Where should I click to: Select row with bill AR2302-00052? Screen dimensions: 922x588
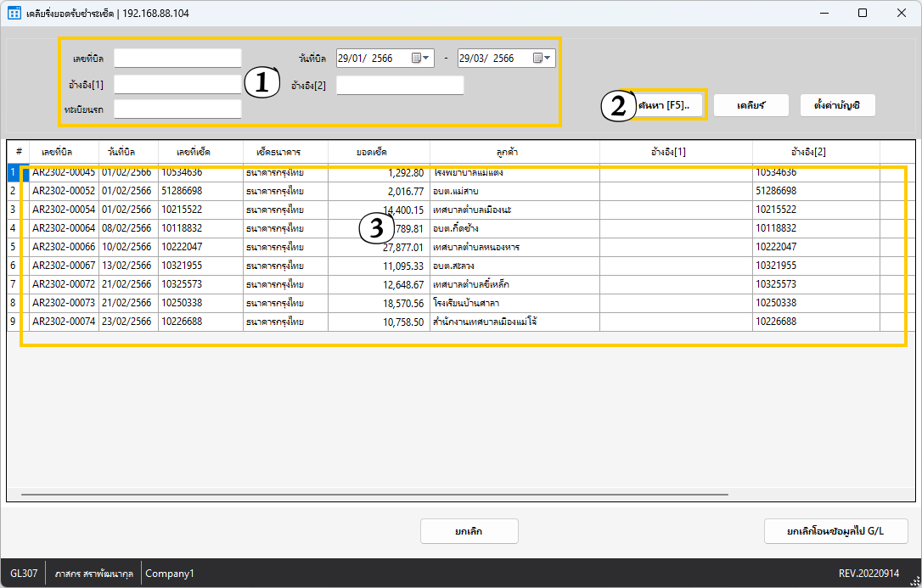[64, 191]
